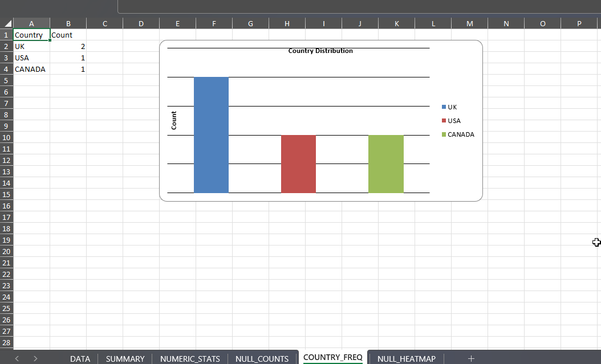Open the NULL_HEATMAP sheet tab
Screen dimensions: 601x364
406,359
